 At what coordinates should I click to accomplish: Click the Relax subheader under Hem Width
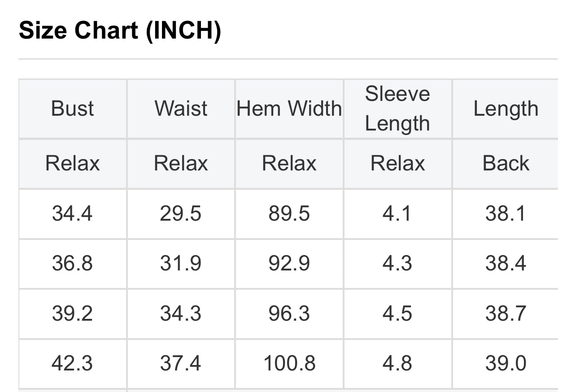[289, 163]
